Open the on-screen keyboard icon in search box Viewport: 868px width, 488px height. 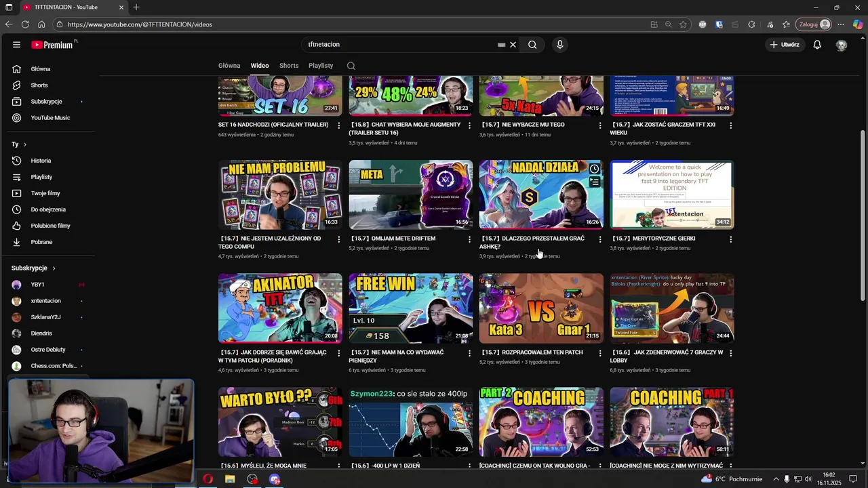(501, 45)
